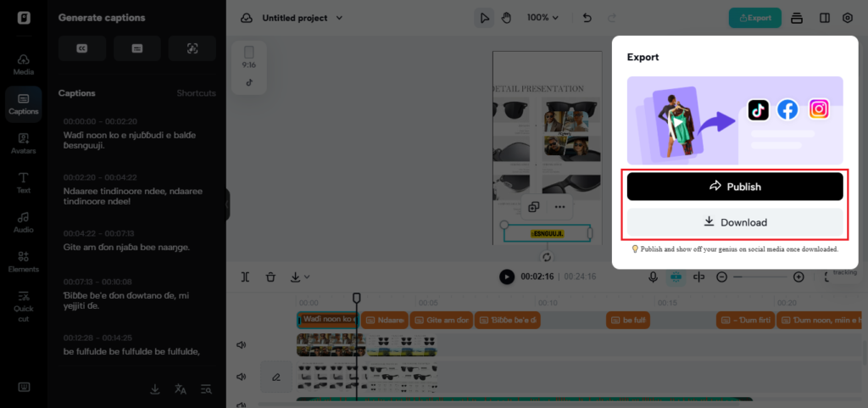Expand the 100% zoom level dropdown

pos(542,18)
